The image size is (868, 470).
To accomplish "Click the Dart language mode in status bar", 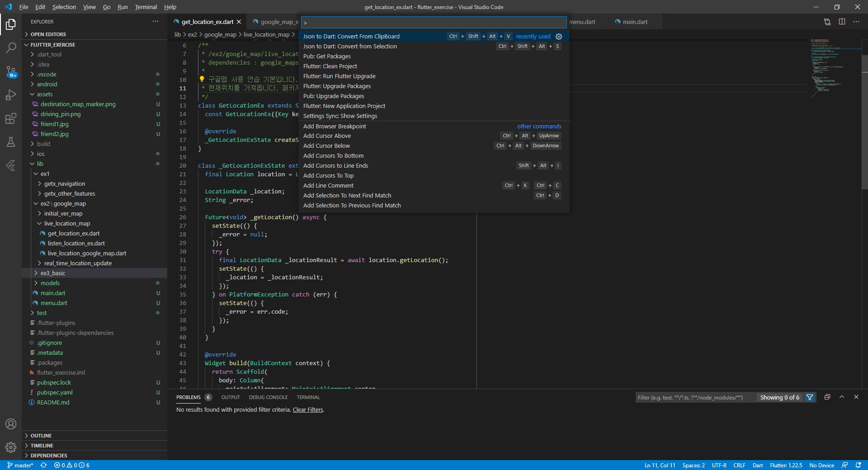I will coord(758,465).
